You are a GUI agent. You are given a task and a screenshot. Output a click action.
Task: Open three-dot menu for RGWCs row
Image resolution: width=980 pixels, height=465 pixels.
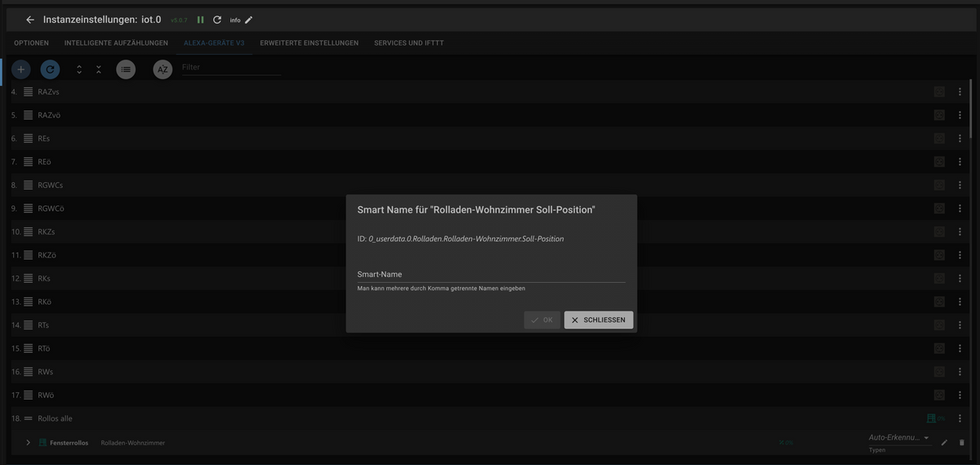(960, 185)
